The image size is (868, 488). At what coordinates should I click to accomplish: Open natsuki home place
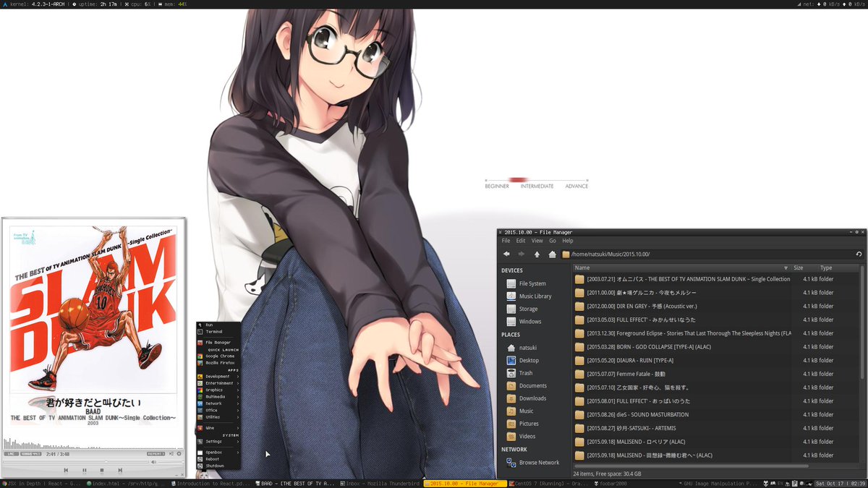click(528, 348)
